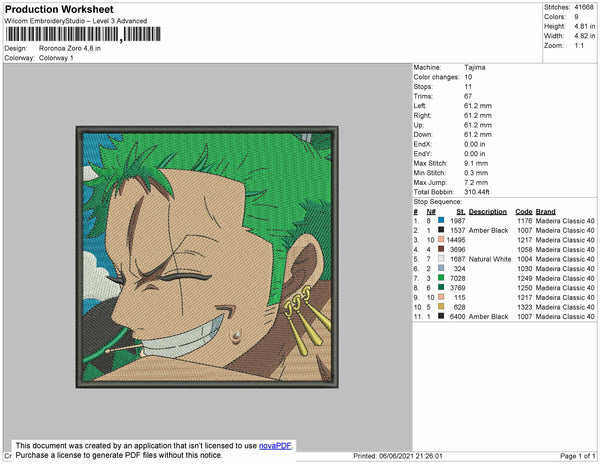Click the Max Stitch value '9.1 mm'
This screenshot has width=600, height=464.
click(x=476, y=163)
